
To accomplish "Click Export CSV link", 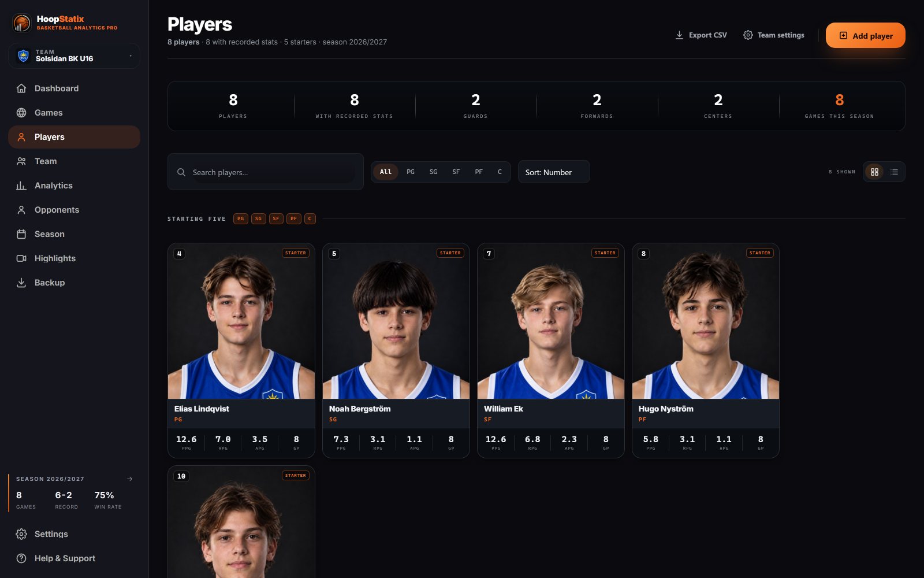I will coord(701,35).
